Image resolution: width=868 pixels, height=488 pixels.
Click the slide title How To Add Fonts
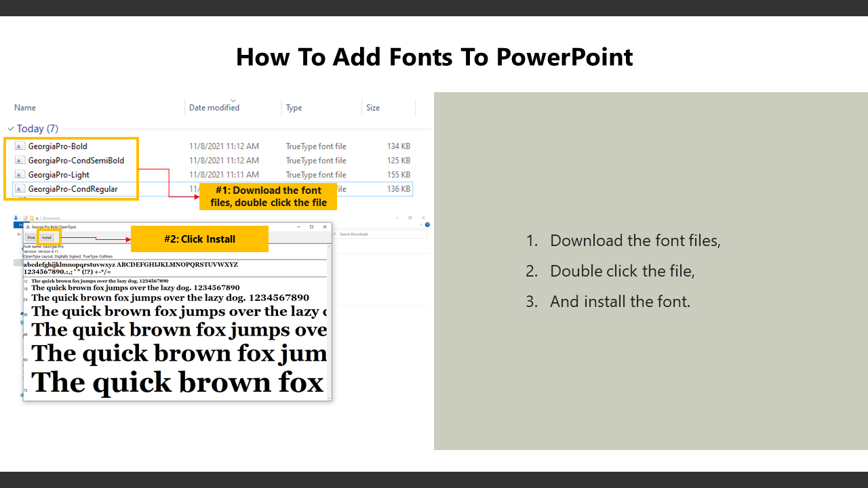434,57
